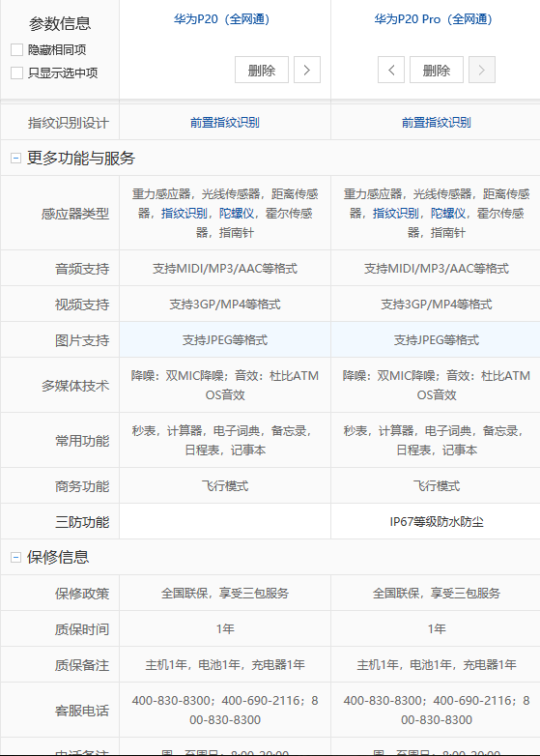Click 支持MIDI/MP3/AAC等格式 in 华为P20 column
The height and width of the screenshot is (756, 540).
point(225,269)
